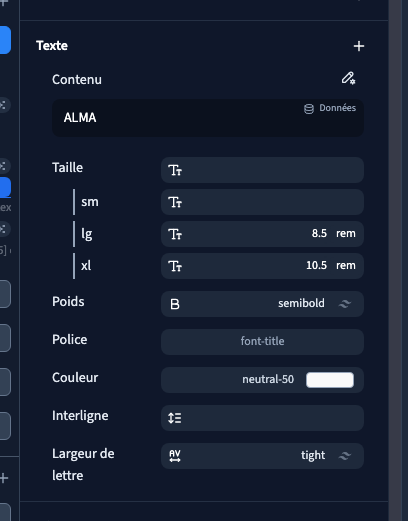Click the text size icon in sm row
This screenshot has height=521, width=408.
pos(175,202)
